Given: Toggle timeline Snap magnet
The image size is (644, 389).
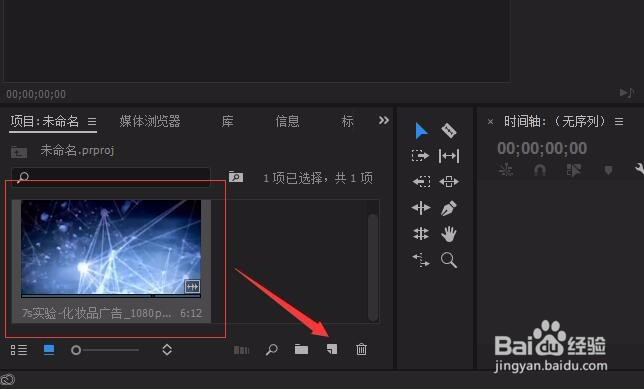Looking at the screenshot, I should click(x=540, y=170).
